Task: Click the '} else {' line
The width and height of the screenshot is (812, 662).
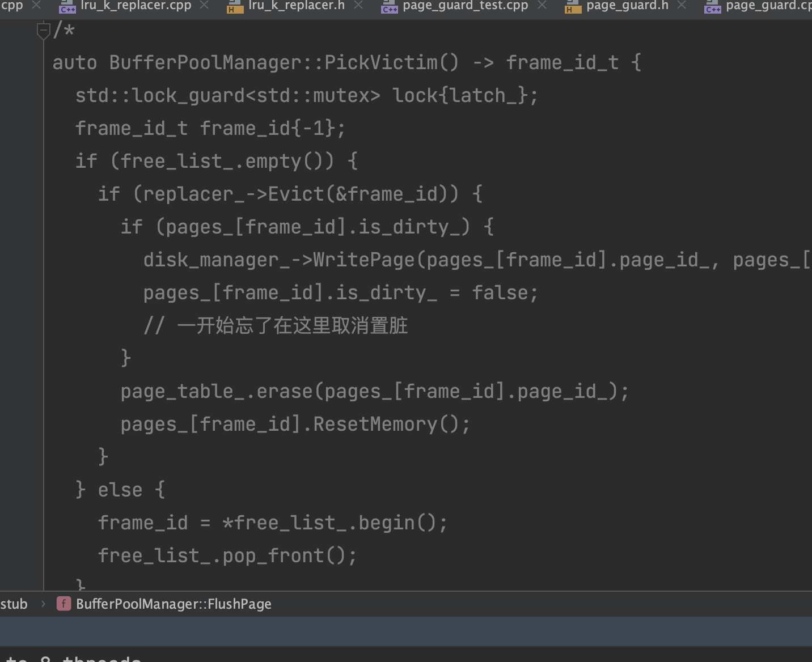Action: click(x=120, y=490)
